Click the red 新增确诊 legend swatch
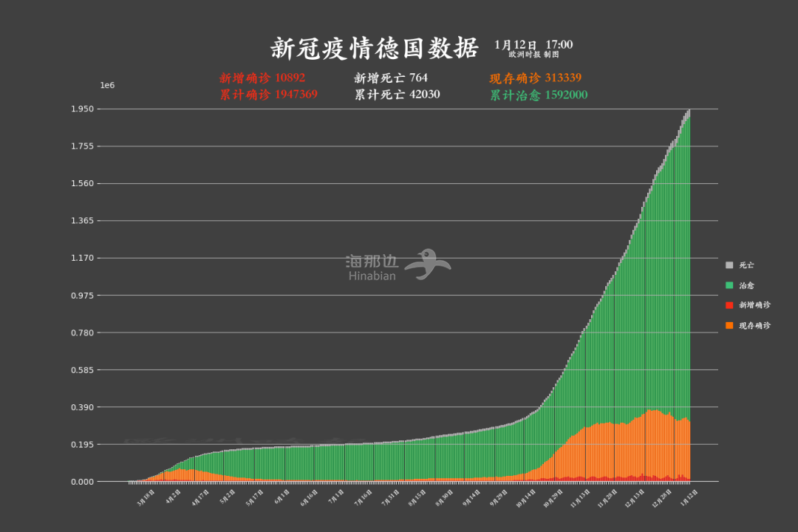Screen dimensions: 798x532 point(729,305)
